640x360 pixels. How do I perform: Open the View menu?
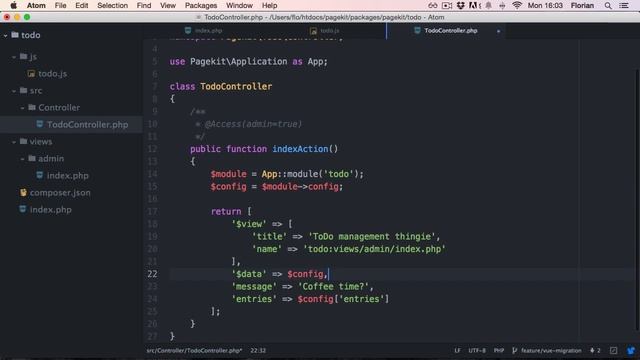tap(168, 5)
